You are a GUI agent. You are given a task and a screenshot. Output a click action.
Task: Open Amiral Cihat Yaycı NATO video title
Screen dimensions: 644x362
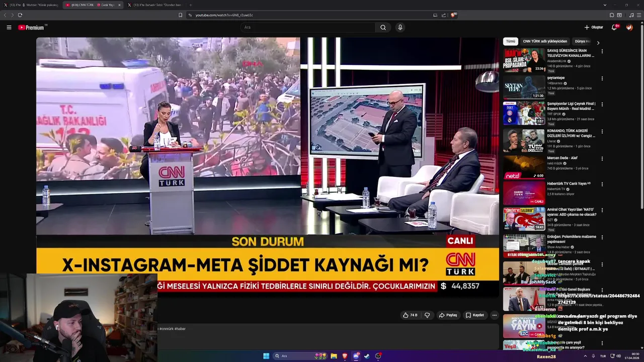point(572,212)
